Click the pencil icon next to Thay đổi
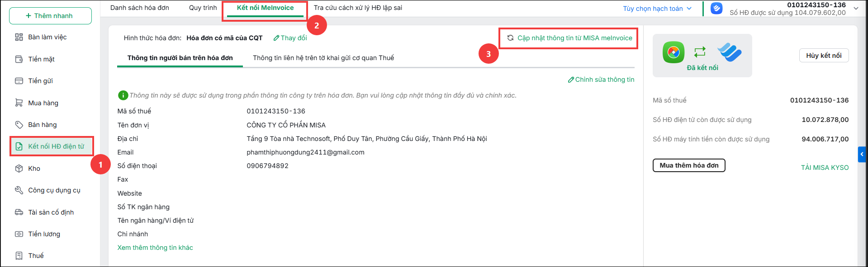868x267 pixels. (x=276, y=38)
